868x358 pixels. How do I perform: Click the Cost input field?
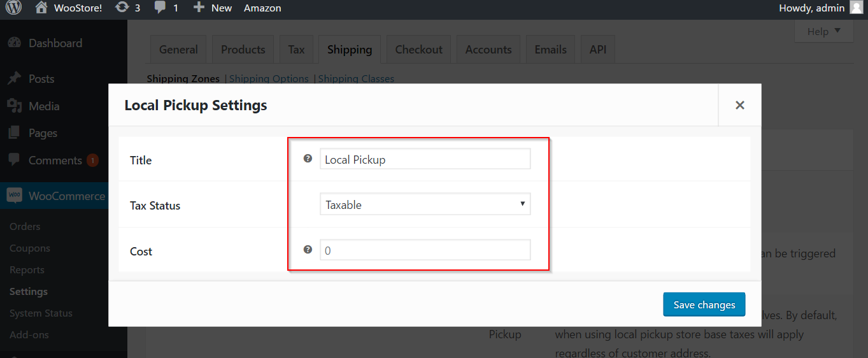[x=425, y=250]
